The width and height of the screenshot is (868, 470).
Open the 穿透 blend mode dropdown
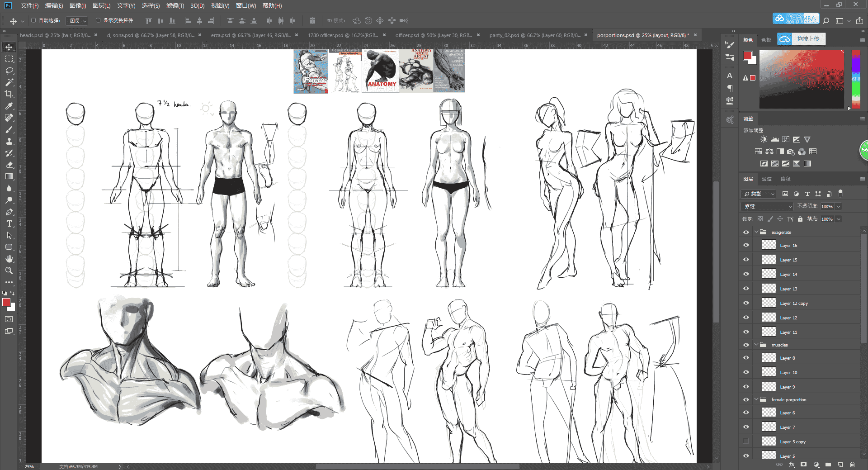pyautogui.click(x=768, y=206)
